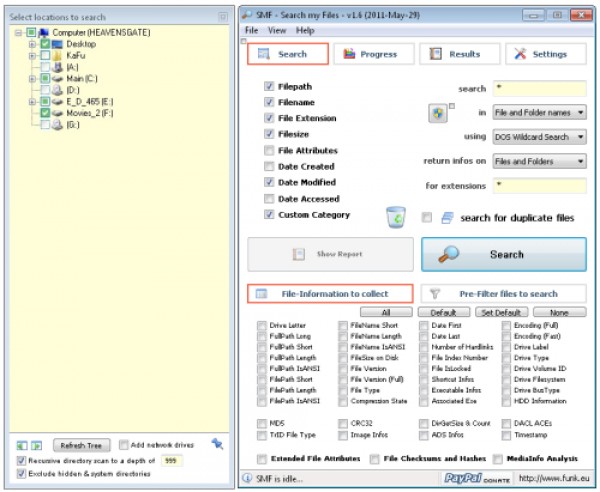
Task: Open the http://www.funk.eu link
Action: tap(554, 478)
